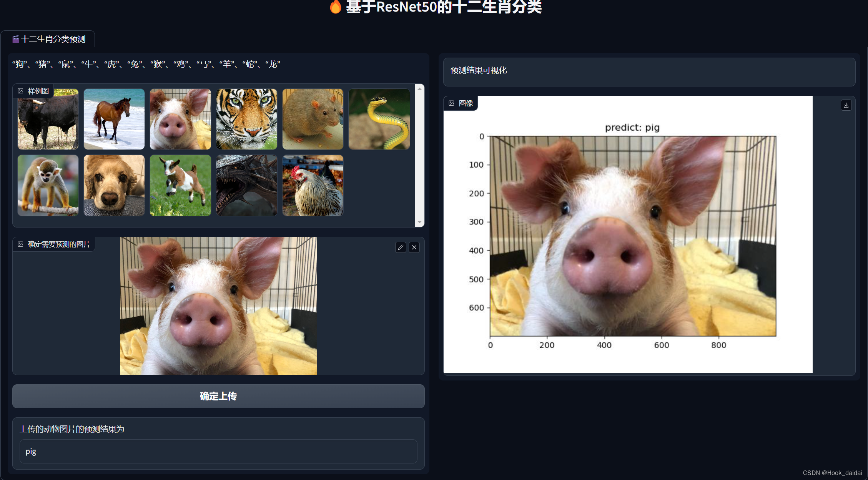Click the 预测结果可视化 text box
Screen dimensions: 868x480
pos(649,71)
